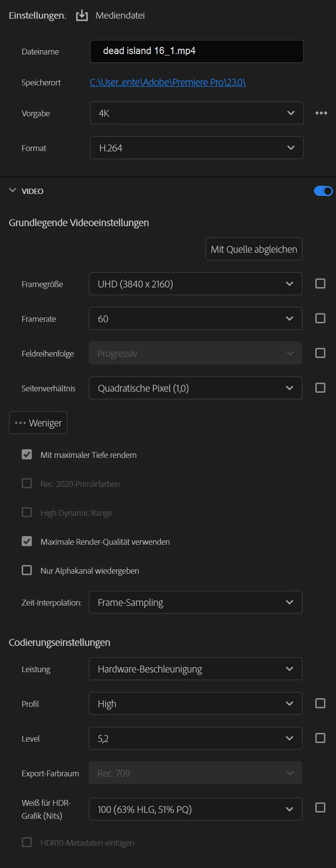336x868 pixels.
Task: Open the Zeit-Interpolation Frame-Sampling dropdown
Action: (196, 602)
